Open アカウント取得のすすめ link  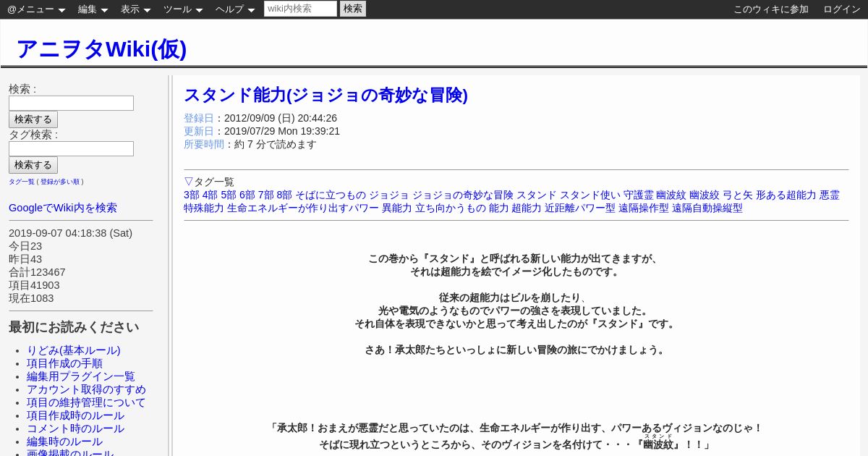coord(86,389)
